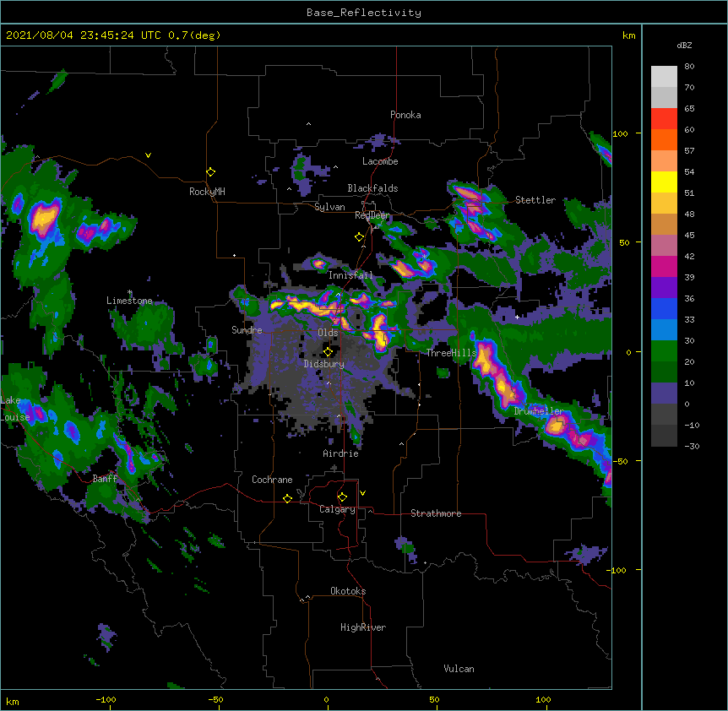This screenshot has height=711, width=728.
Task: Click the Airdrie city label
Action: coord(341,453)
